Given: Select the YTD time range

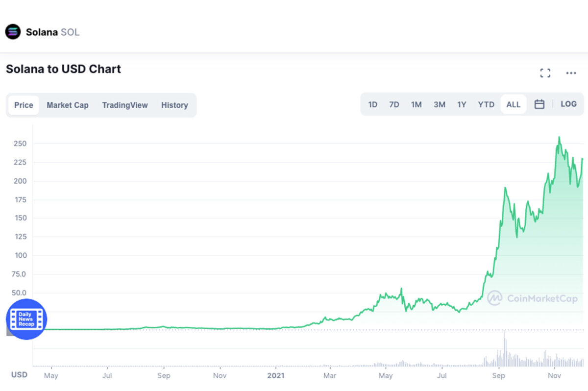Looking at the screenshot, I should pyautogui.click(x=486, y=104).
